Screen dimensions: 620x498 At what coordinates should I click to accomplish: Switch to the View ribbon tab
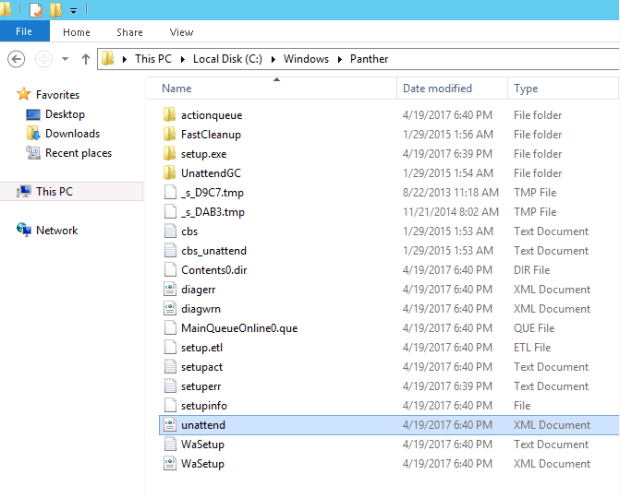tap(181, 32)
